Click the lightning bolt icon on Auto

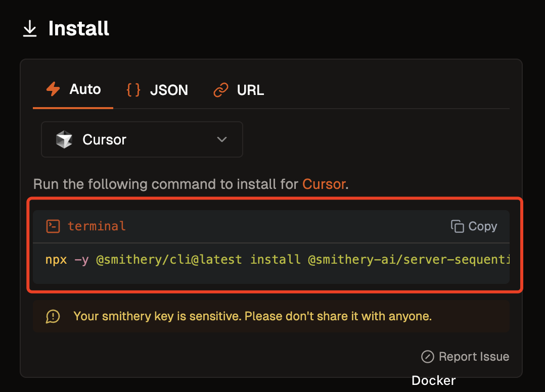point(53,89)
